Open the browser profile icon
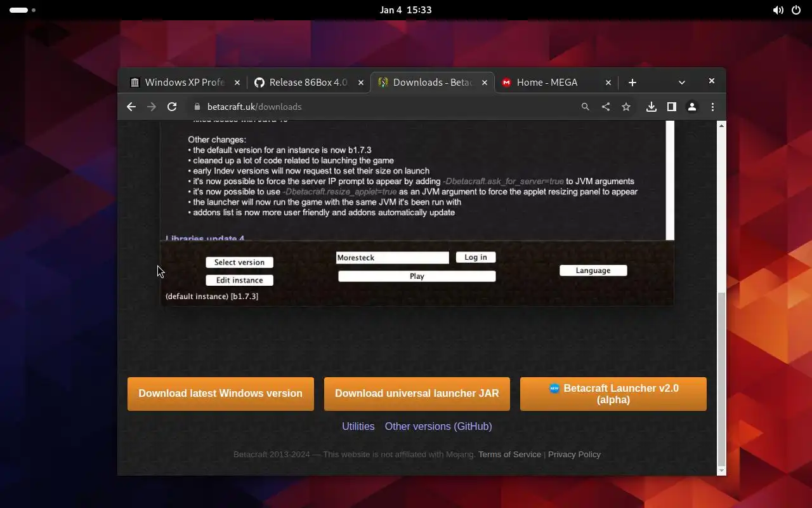This screenshot has width=812, height=508. click(x=692, y=107)
